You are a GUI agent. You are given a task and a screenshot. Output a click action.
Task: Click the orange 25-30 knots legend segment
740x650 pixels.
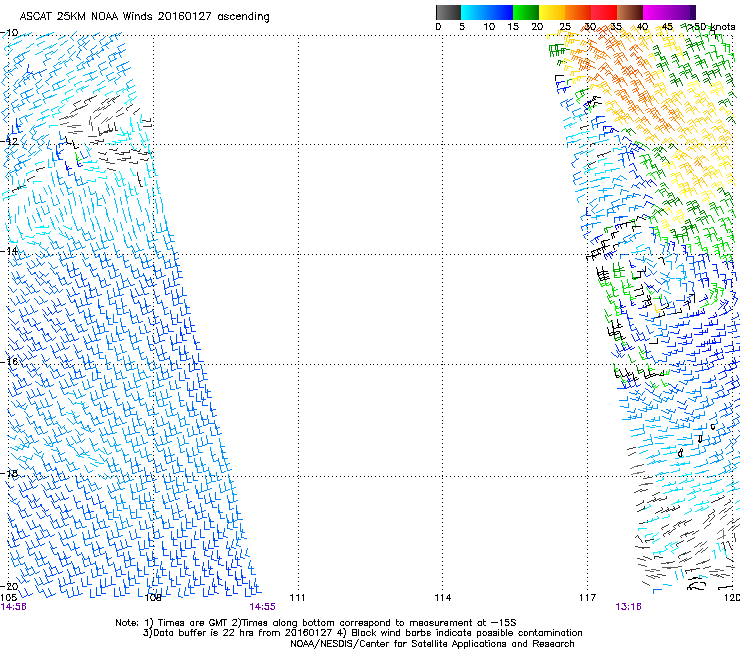click(578, 12)
